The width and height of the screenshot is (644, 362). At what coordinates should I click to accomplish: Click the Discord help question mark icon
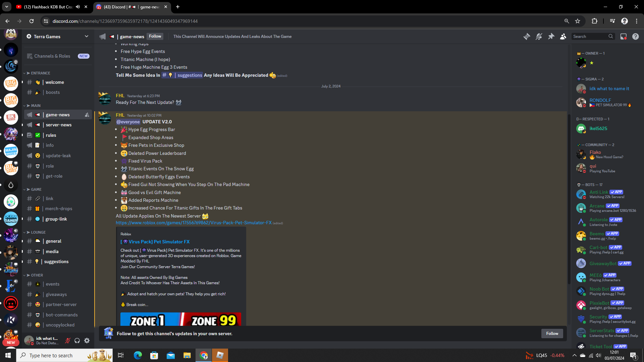[635, 37]
